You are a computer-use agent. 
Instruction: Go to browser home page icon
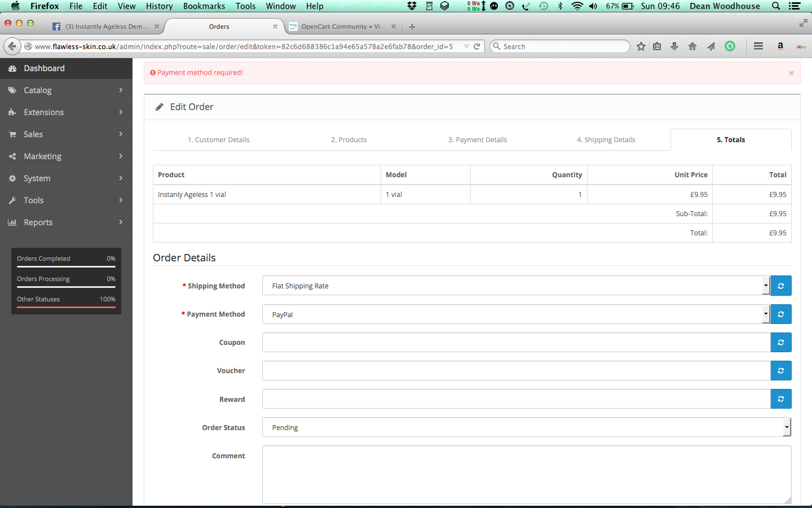click(692, 46)
